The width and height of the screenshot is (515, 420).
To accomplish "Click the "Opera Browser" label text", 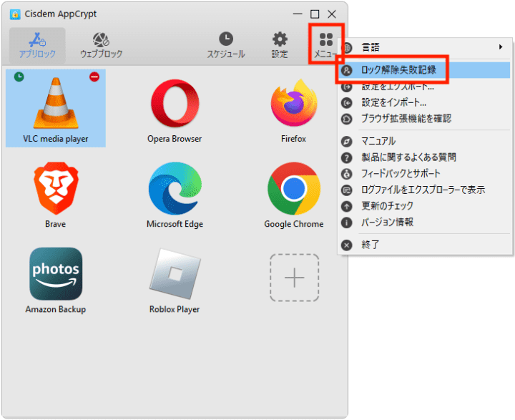I will coord(175,139).
